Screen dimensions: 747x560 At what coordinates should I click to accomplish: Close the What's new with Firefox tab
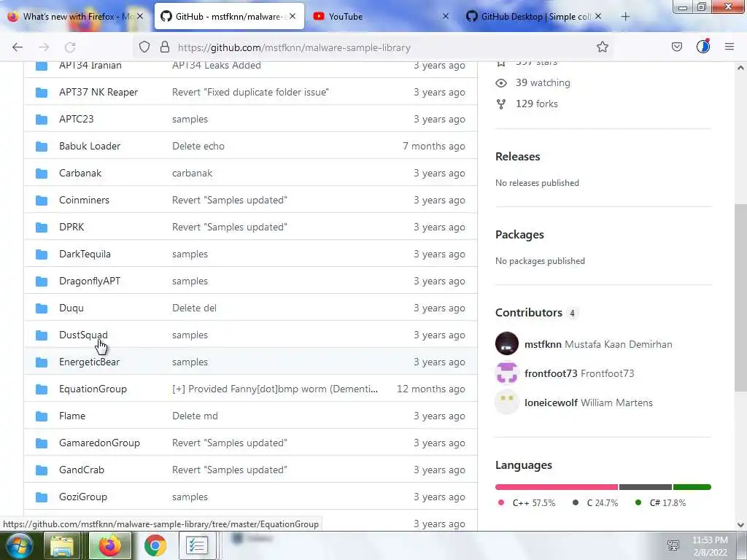[140, 16]
